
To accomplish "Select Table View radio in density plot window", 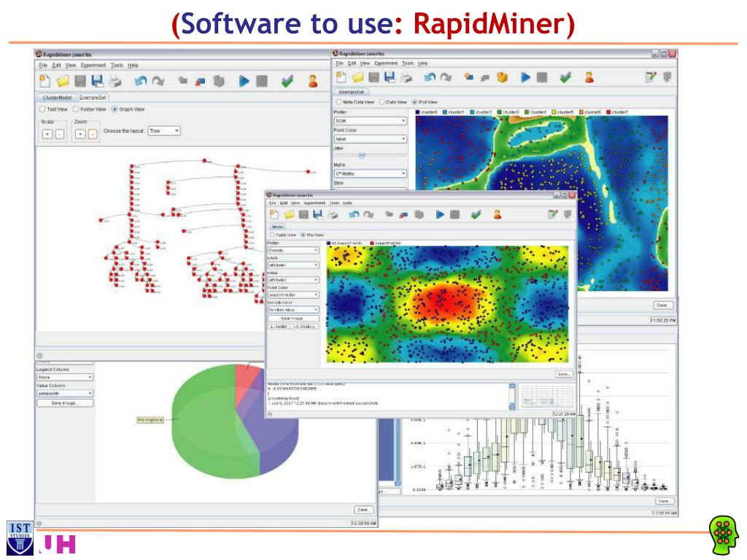I will coord(273,236).
